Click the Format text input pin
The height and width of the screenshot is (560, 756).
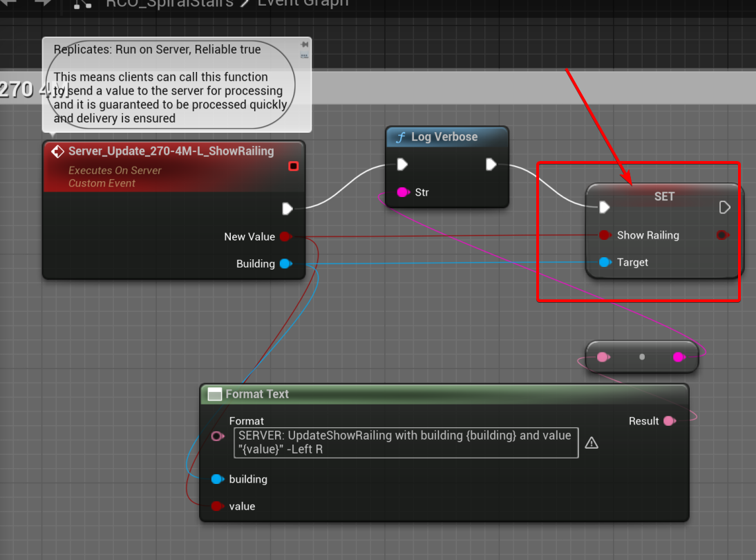218,436
